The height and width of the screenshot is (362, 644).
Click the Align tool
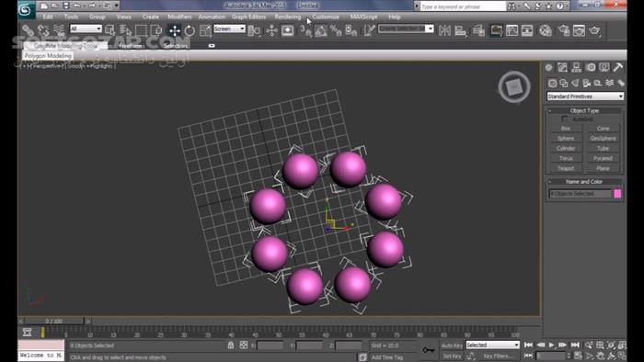(x=461, y=30)
